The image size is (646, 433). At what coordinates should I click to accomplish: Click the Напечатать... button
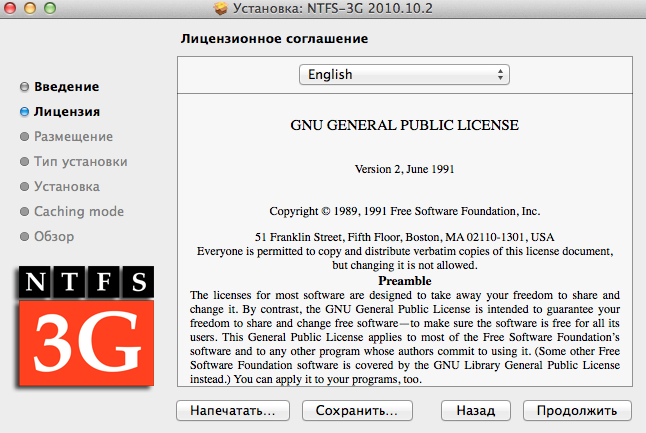coord(233,410)
